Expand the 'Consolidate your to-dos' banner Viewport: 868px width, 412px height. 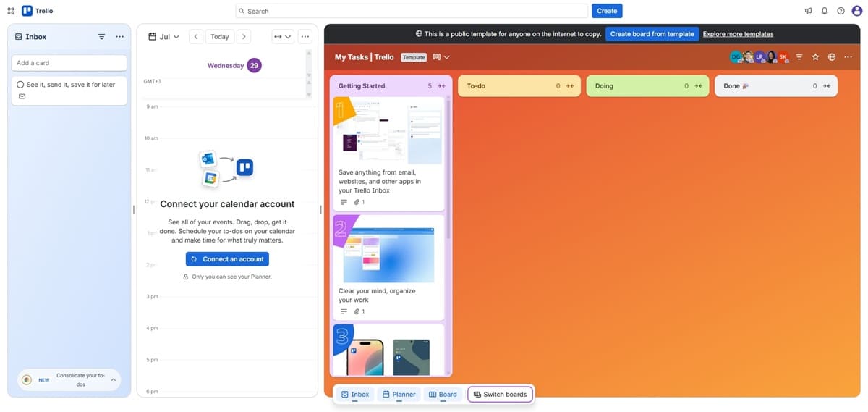[113, 379]
